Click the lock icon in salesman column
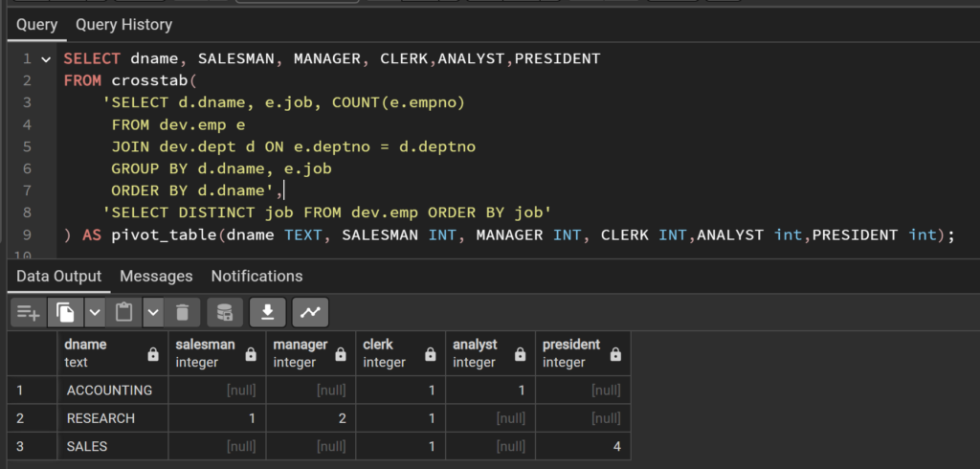 [x=251, y=354]
